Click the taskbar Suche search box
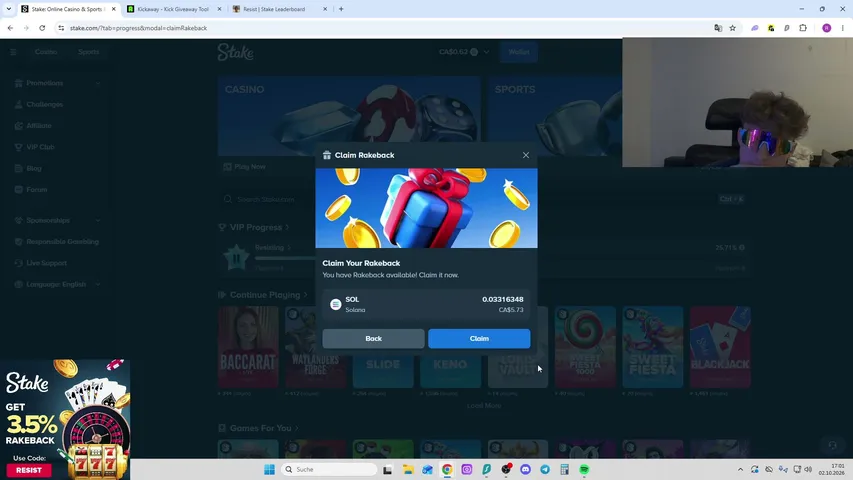 [329, 469]
